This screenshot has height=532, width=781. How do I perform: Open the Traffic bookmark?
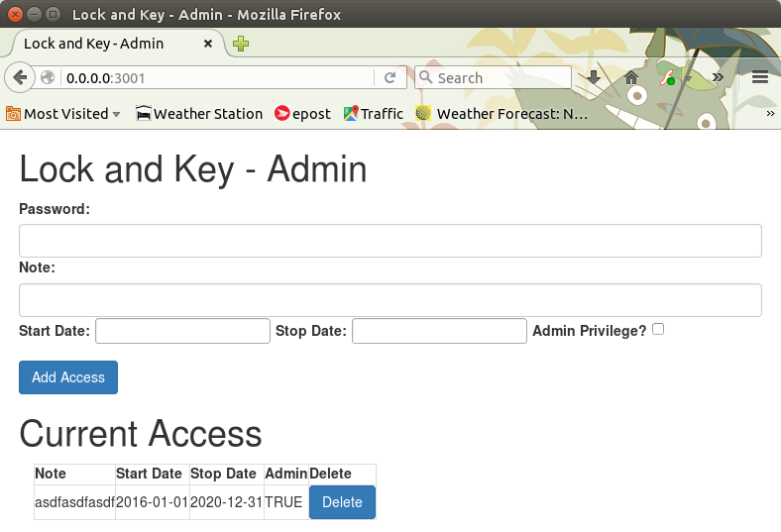(x=374, y=114)
